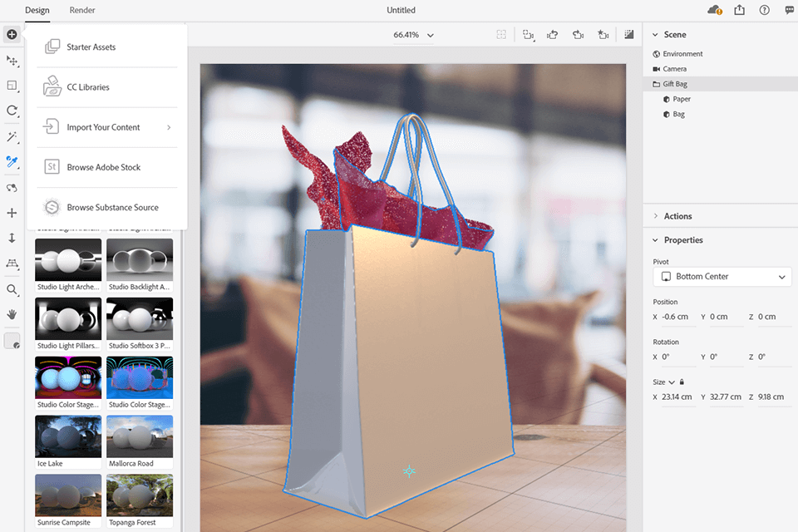Open the Pivot Bottom Center dropdown
Image resolution: width=798 pixels, height=532 pixels.
point(722,277)
